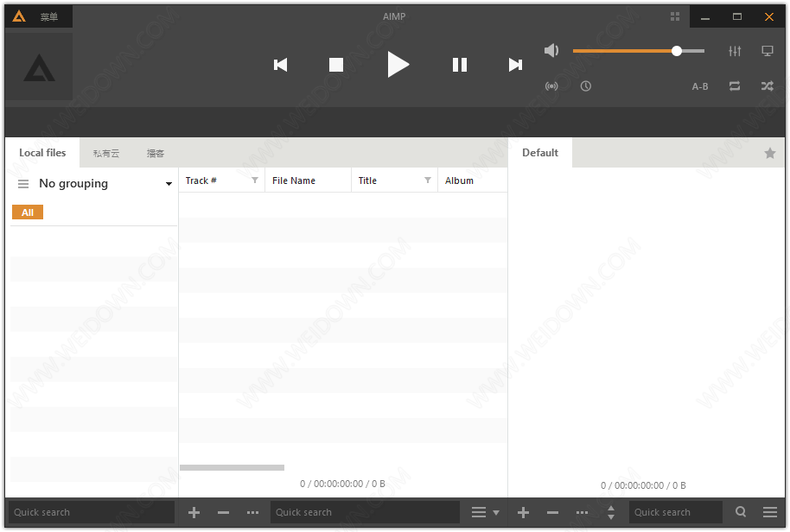Open the equalizer settings icon
This screenshot has width=790, height=532.
(735, 51)
